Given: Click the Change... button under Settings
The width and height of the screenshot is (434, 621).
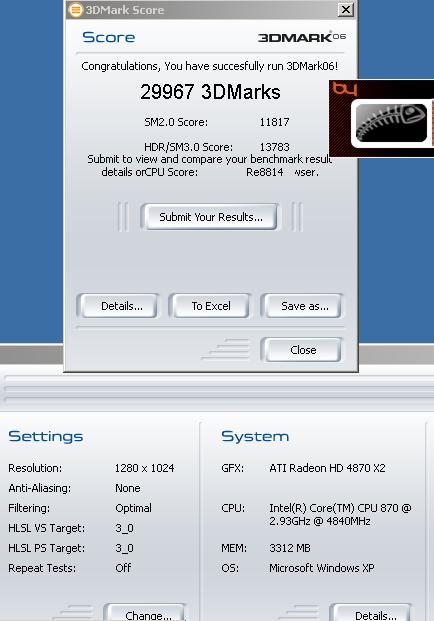Looking at the screenshot, I should pos(146,613).
